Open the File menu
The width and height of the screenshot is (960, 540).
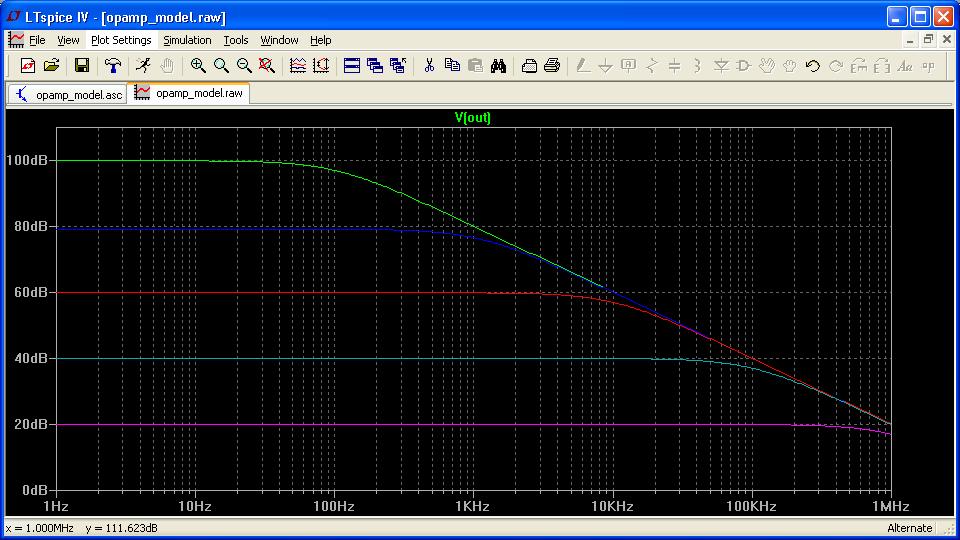(37, 40)
